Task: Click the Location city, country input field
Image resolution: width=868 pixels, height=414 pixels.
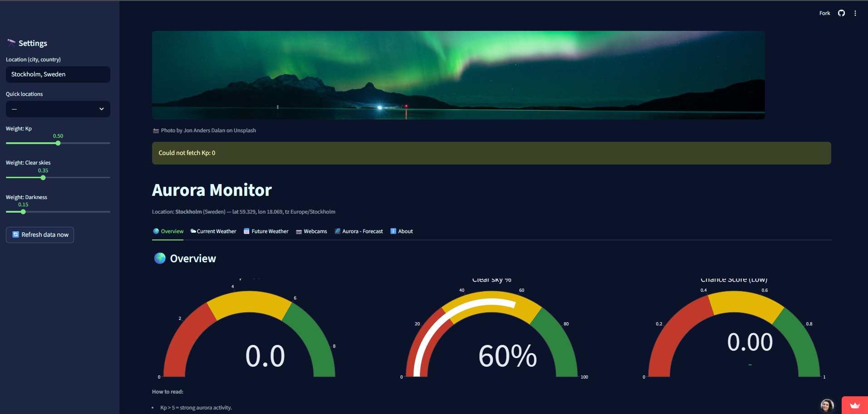Action: (58, 75)
